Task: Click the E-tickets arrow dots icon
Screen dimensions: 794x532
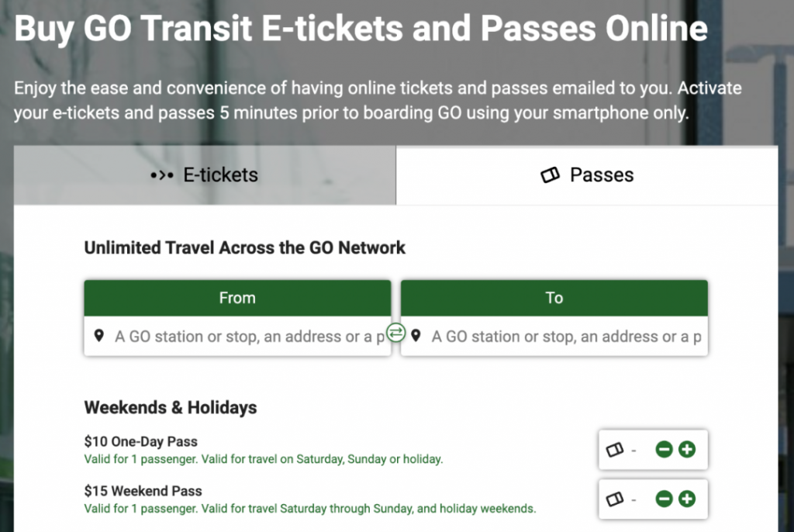Action: (162, 175)
